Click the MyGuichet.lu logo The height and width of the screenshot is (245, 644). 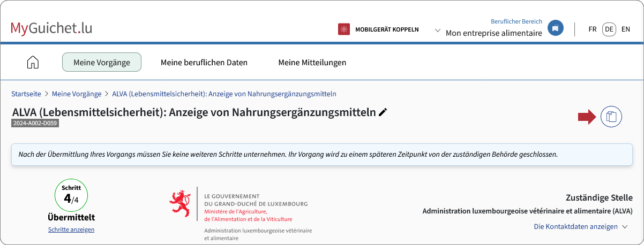51,28
